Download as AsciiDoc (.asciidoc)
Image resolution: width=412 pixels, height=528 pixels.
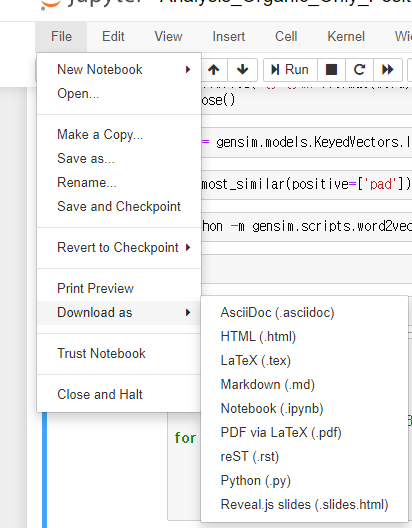point(304,313)
